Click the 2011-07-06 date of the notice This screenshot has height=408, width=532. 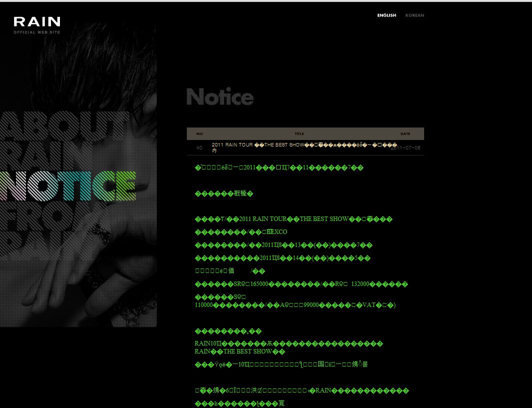406,148
